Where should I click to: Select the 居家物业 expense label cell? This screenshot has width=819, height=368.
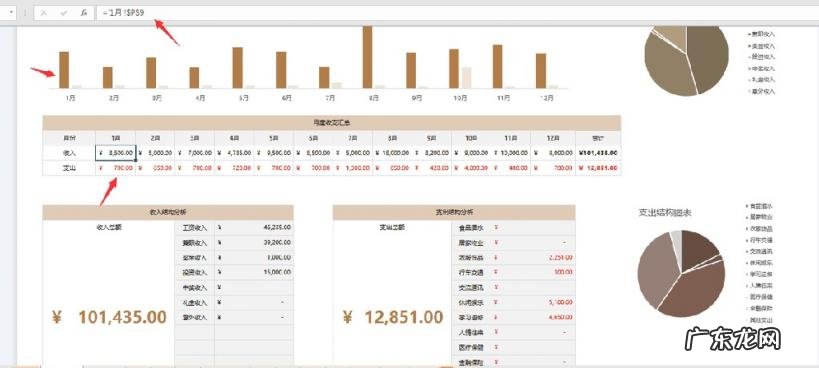coord(471,243)
